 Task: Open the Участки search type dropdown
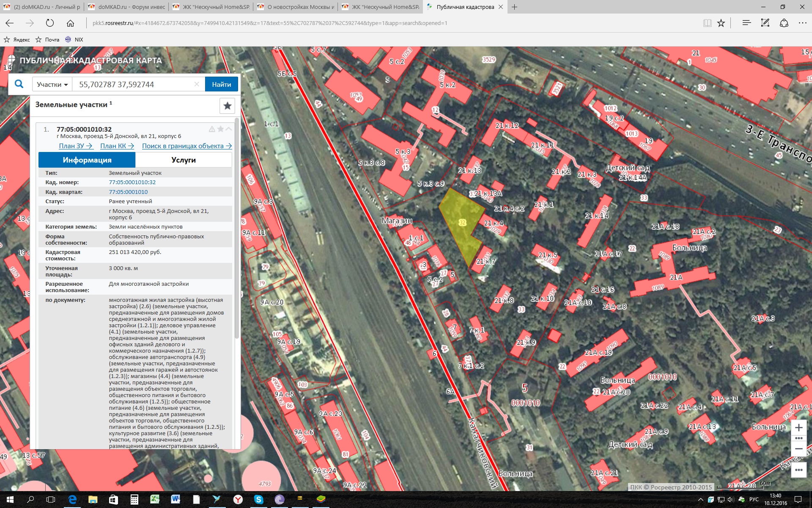click(x=52, y=84)
